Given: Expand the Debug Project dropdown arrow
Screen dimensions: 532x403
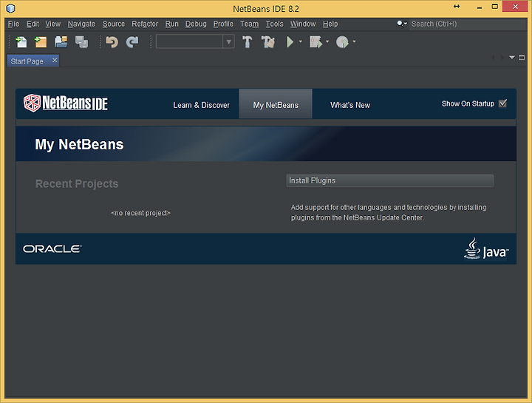Looking at the screenshot, I should click(x=327, y=41).
